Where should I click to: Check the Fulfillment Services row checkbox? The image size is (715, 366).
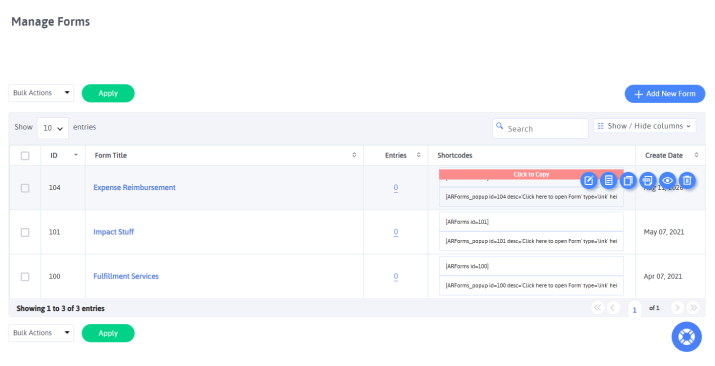pyautogui.click(x=25, y=277)
